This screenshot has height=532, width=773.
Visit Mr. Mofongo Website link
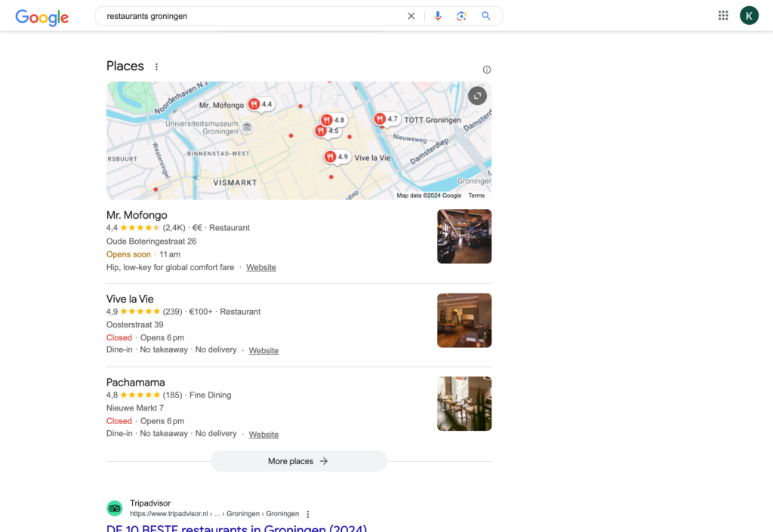261,267
